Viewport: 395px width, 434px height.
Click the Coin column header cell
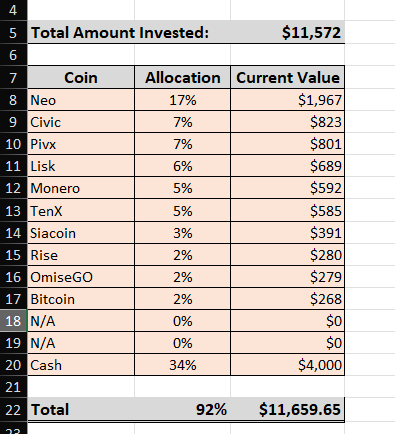(81, 78)
